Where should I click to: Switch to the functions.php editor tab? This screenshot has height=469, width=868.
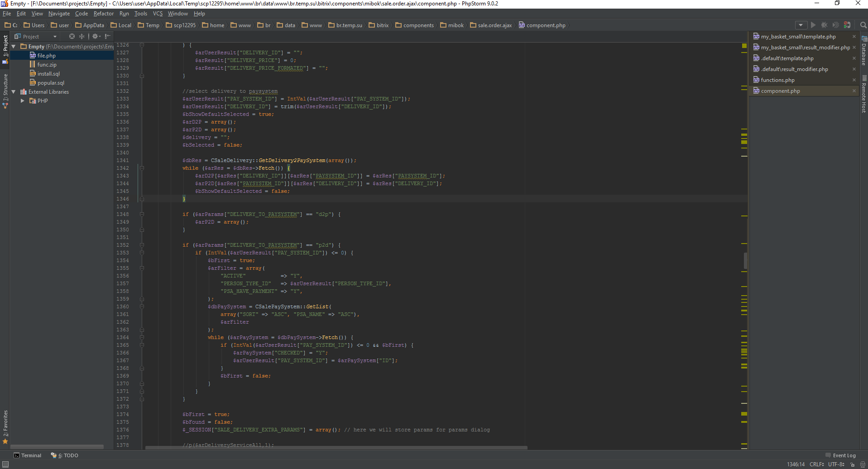click(777, 80)
